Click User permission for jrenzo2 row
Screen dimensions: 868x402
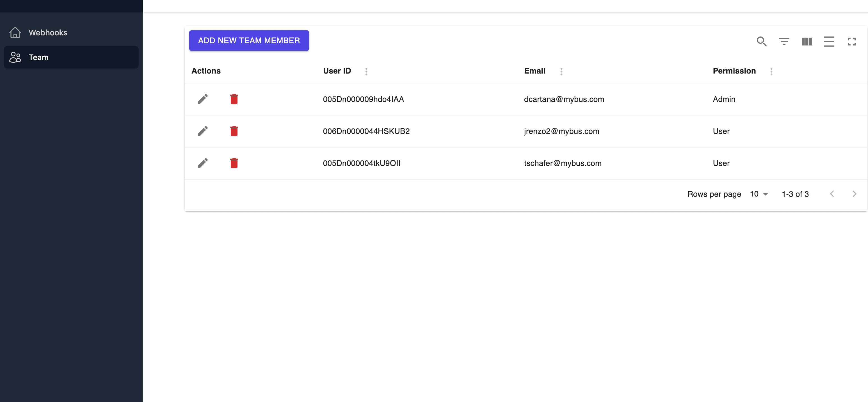click(721, 131)
